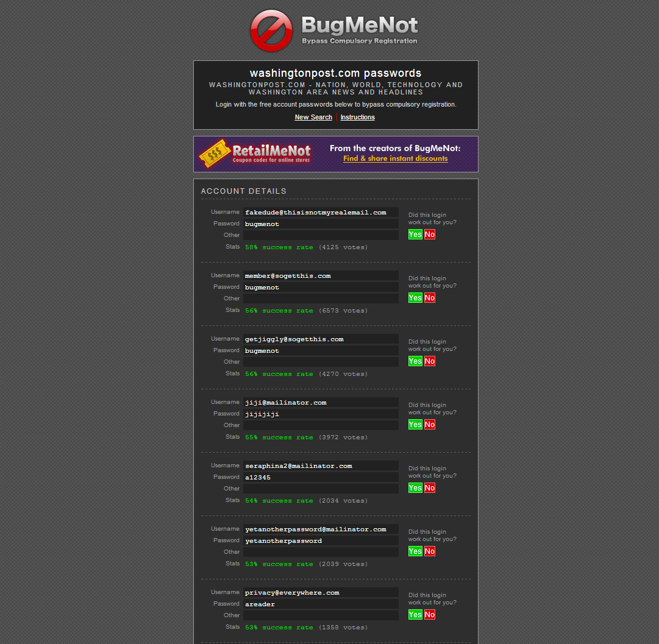Vote Yes for member@sogetthis.com login
This screenshot has width=659, height=644.
(415, 298)
